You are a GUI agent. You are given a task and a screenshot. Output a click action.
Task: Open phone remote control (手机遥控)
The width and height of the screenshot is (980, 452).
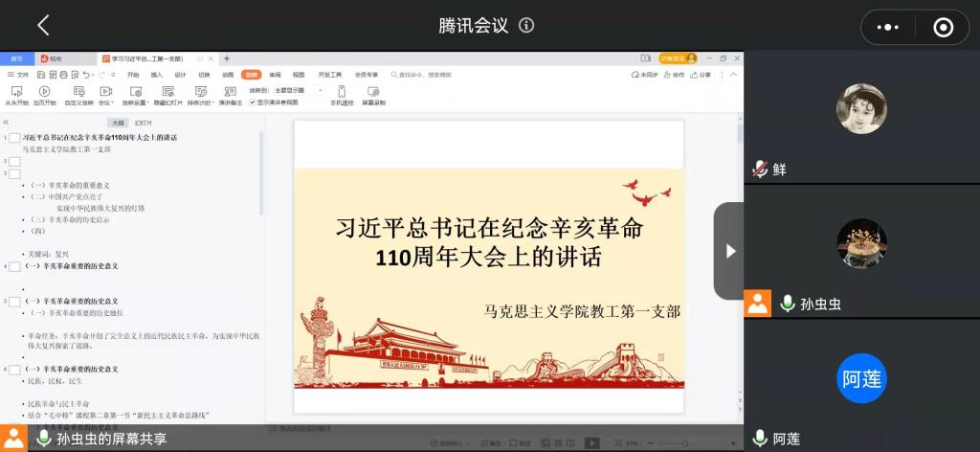click(x=342, y=93)
